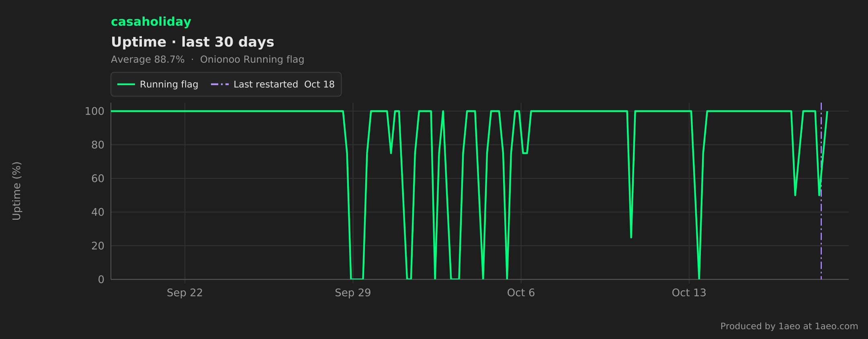Click the 'Oct 6' x-axis label
This screenshot has height=339, width=868.
(x=521, y=293)
